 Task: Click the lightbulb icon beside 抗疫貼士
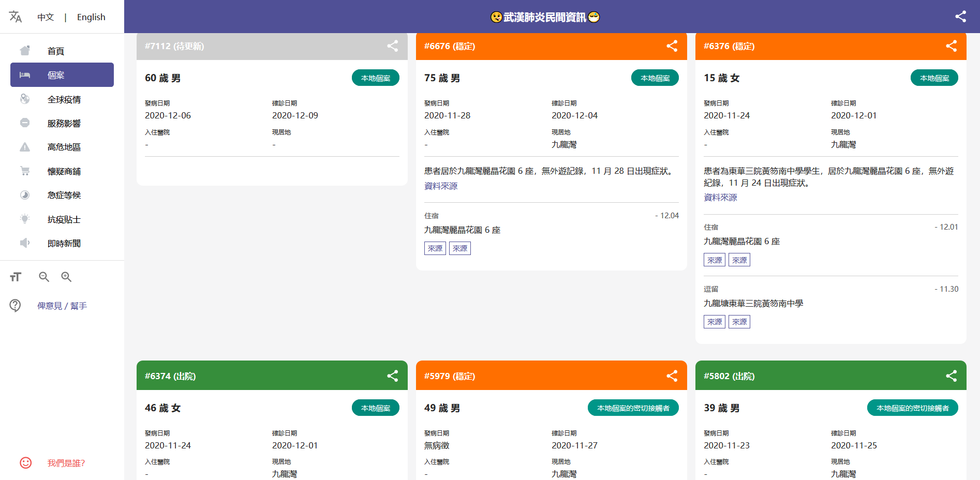pyautogui.click(x=25, y=219)
